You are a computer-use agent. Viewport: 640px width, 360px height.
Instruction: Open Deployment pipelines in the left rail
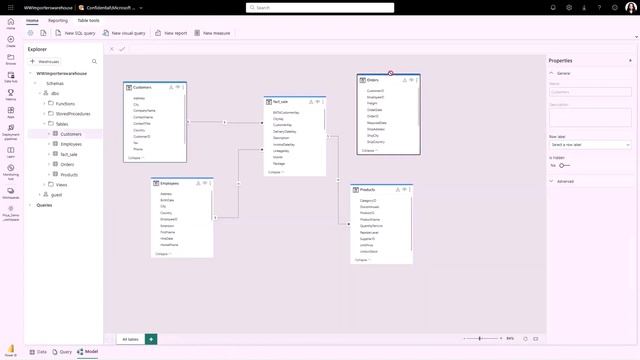(x=11, y=132)
